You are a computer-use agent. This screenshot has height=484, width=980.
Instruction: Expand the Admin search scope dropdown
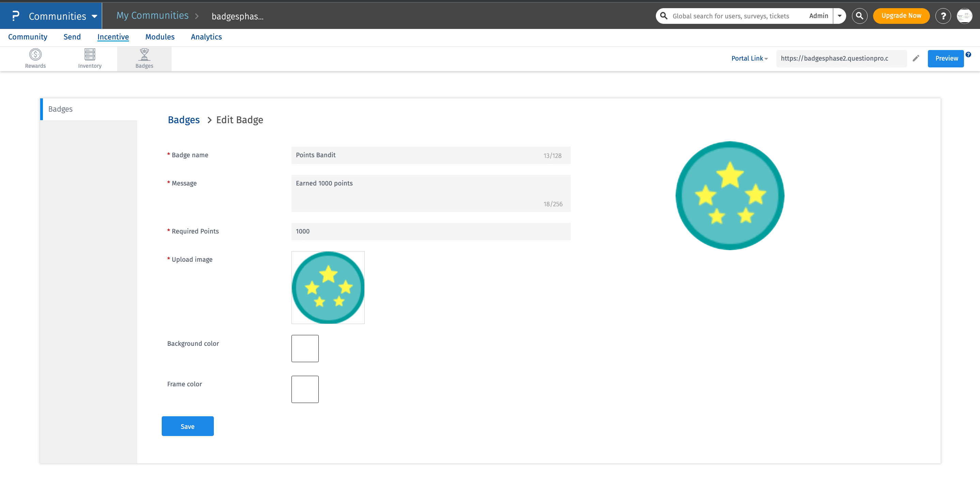click(839, 16)
